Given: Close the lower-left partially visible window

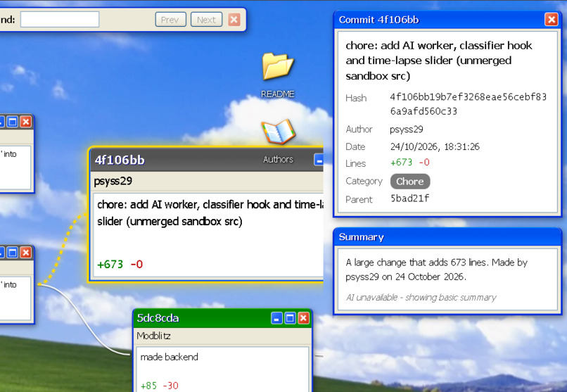Looking at the screenshot, I should coord(26,253).
